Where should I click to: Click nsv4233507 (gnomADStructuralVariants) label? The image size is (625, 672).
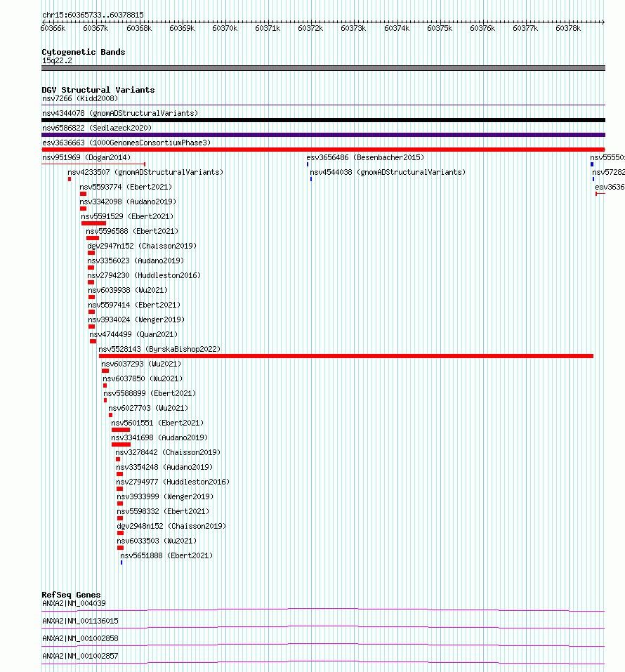[x=145, y=172]
